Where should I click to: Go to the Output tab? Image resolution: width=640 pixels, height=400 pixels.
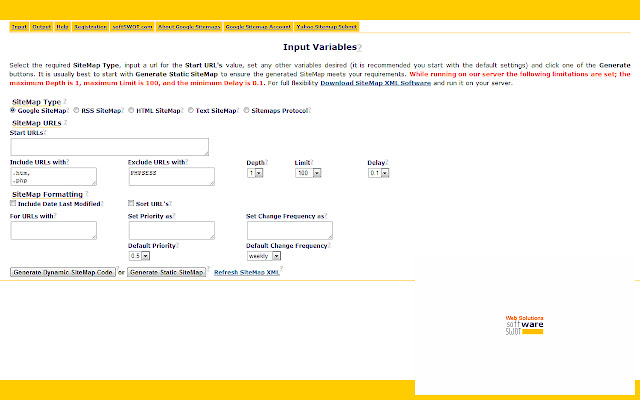[x=42, y=27]
